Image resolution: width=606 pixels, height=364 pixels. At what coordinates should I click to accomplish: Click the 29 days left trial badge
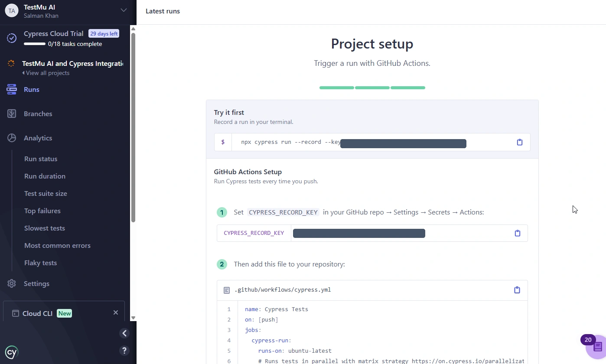pyautogui.click(x=104, y=33)
